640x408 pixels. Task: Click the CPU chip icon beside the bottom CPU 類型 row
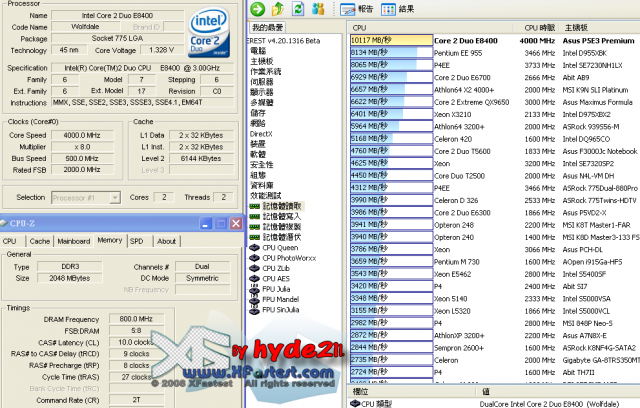click(x=355, y=404)
